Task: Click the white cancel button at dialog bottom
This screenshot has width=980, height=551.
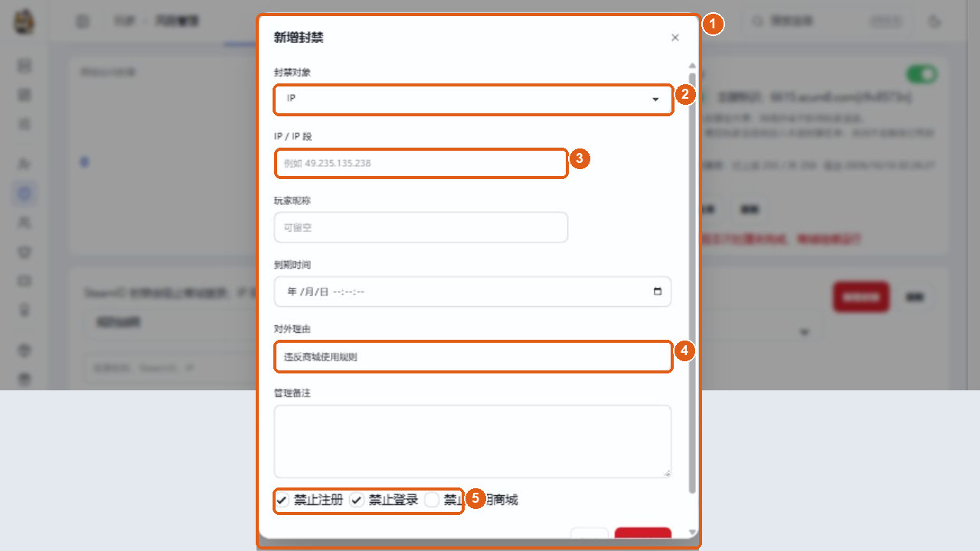Action: [590, 533]
